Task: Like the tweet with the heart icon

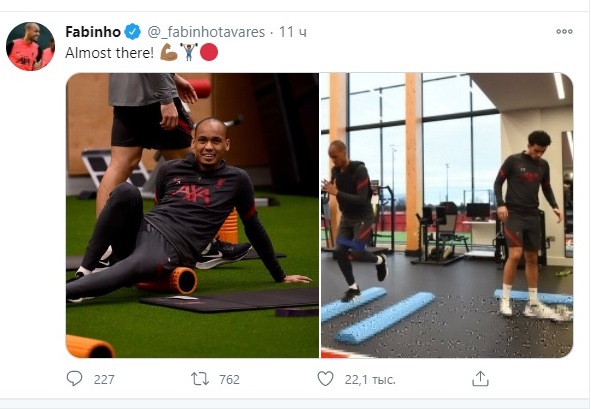Action: tap(325, 378)
